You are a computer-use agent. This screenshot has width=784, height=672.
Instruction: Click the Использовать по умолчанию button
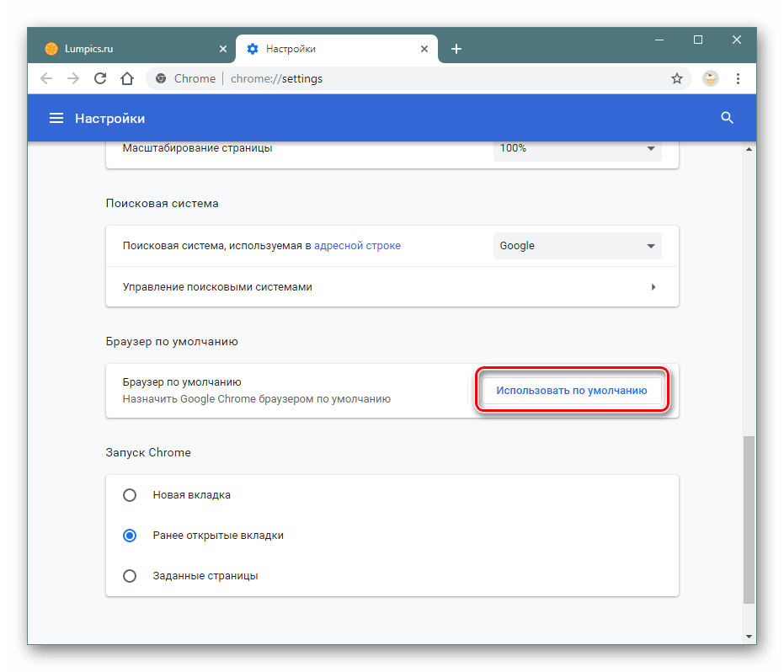(x=571, y=391)
